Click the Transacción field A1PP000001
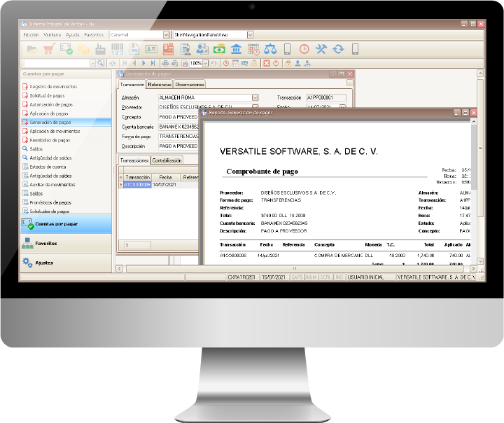 326,97
